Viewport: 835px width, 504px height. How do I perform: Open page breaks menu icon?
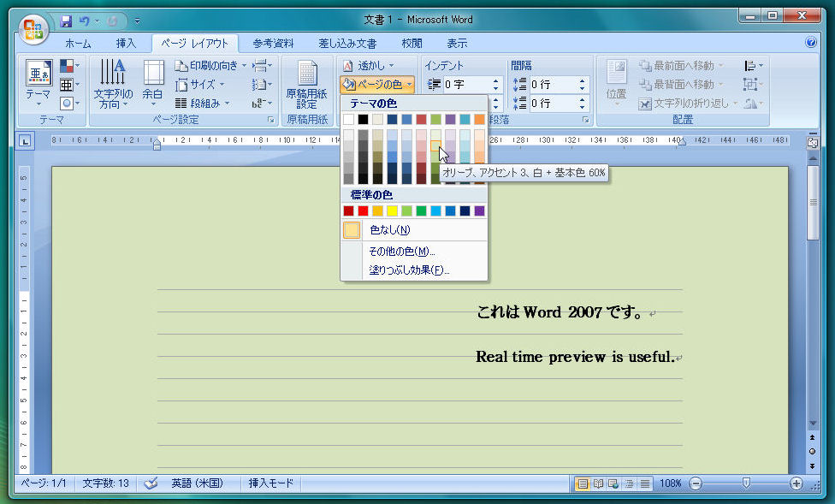[262, 66]
